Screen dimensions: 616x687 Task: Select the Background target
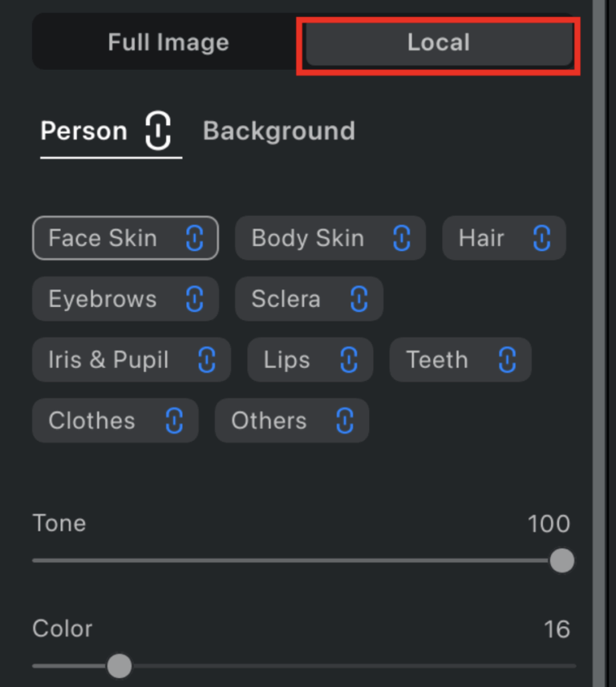[278, 131]
